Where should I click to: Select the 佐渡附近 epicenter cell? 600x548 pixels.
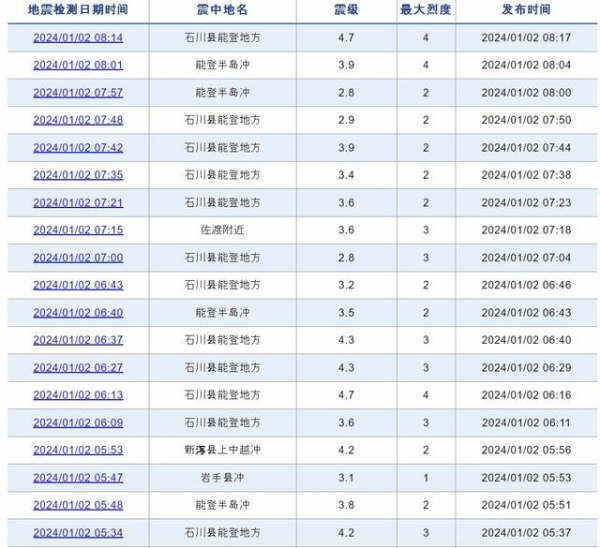point(224,230)
